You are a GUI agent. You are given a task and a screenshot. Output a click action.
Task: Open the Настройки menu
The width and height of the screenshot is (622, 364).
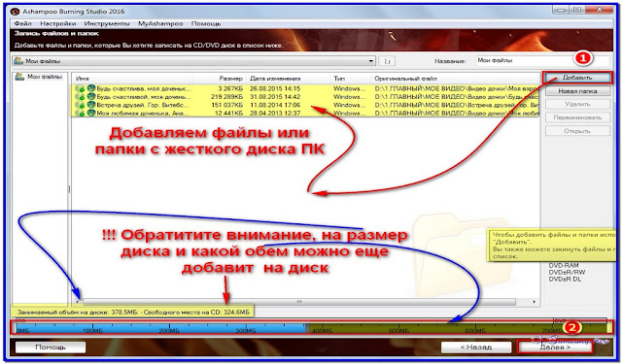58,23
